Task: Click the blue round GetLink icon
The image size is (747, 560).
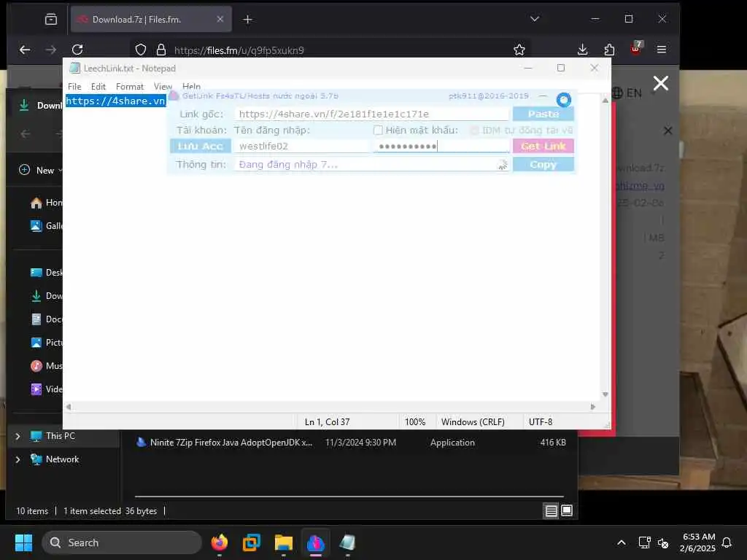Action: pyautogui.click(x=564, y=100)
